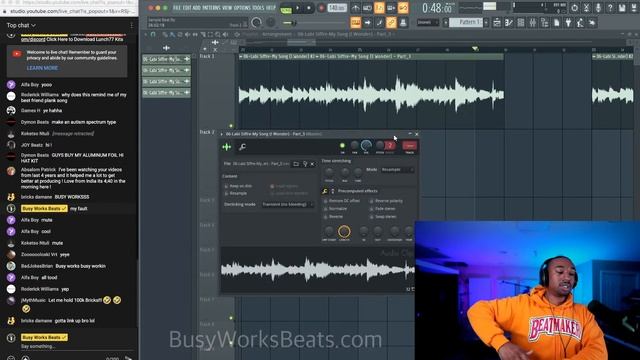Image resolution: width=640 pixels, height=360 pixels.
Task: Click the main volume knob in toolbar
Action: (x=256, y=22)
